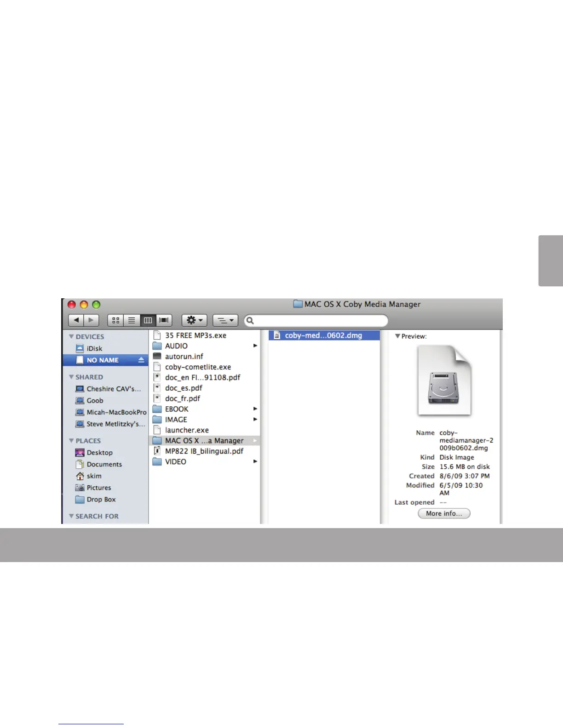
Task: Collapse the PLACES section
Action: click(x=71, y=441)
